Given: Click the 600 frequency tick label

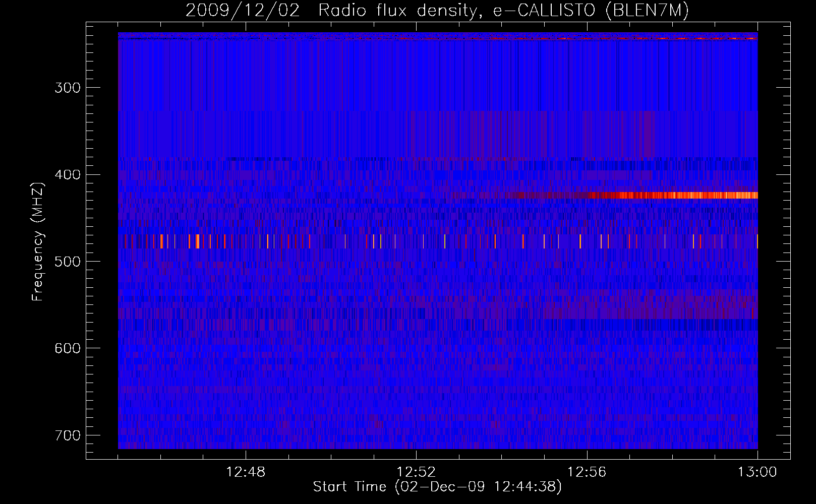Looking at the screenshot, I should click(x=68, y=348).
